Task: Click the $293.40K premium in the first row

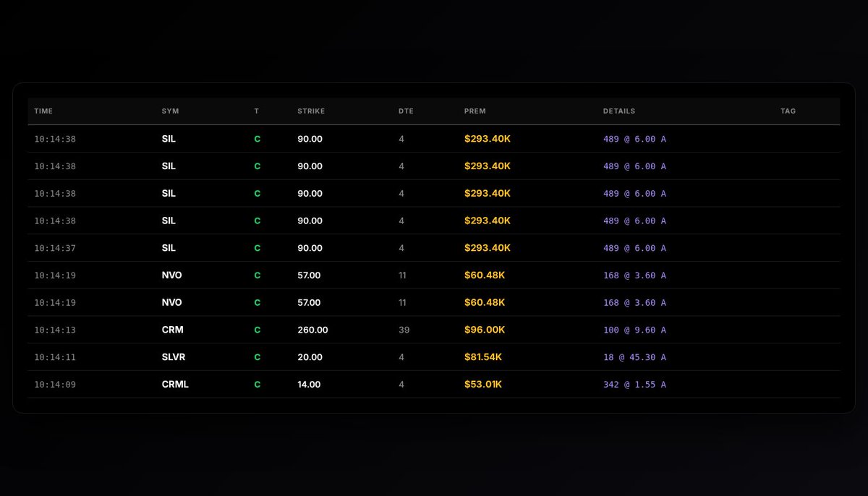Action: pyautogui.click(x=488, y=138)
